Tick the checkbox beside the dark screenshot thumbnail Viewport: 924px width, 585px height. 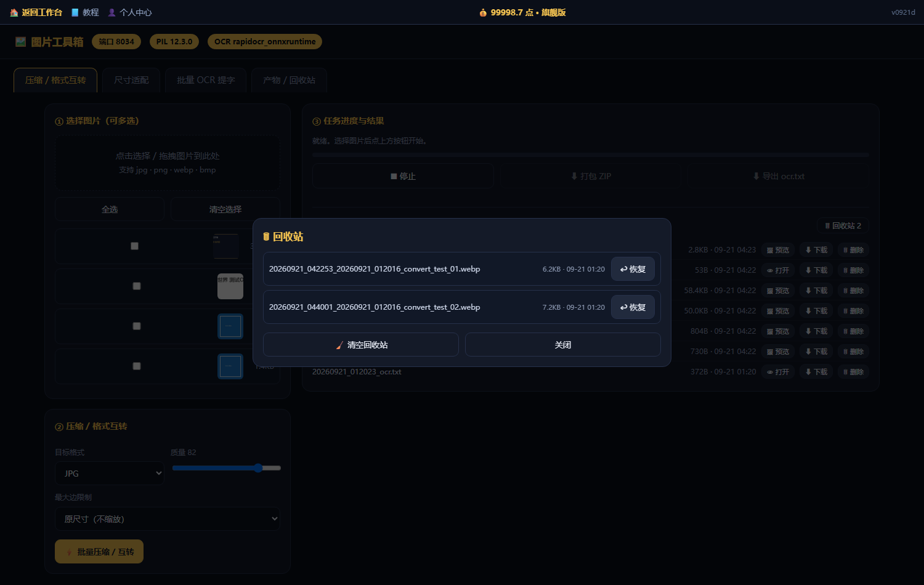(x=134, y=246)
